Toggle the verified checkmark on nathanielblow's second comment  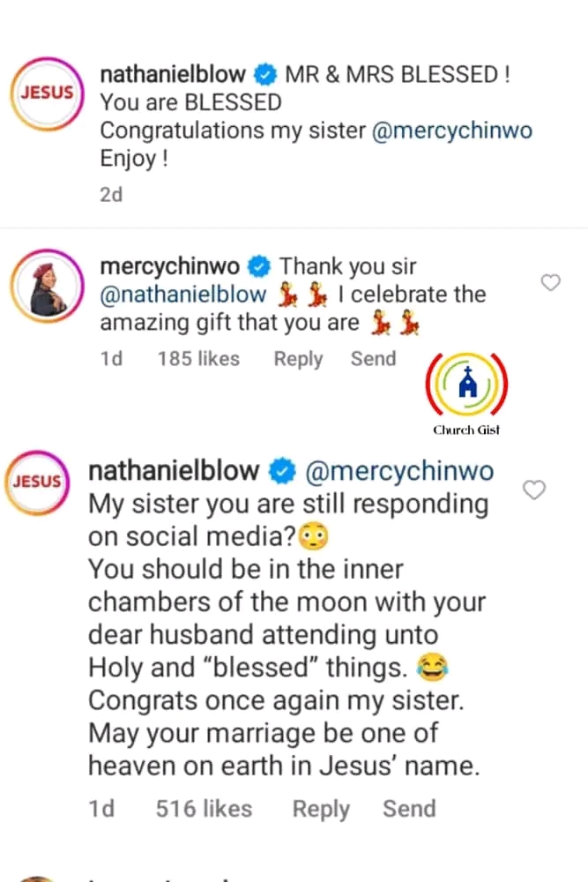pyautogui.click(x=281, y=471)
